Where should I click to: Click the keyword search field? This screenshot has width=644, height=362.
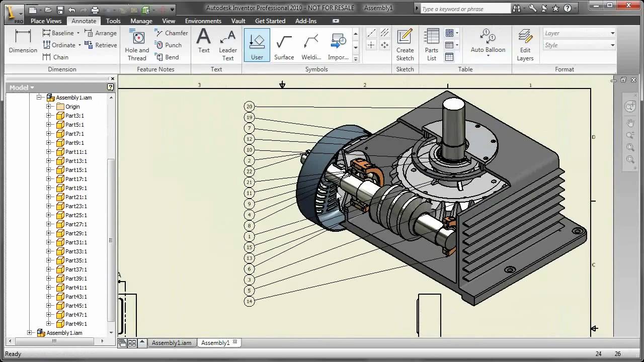465,9
